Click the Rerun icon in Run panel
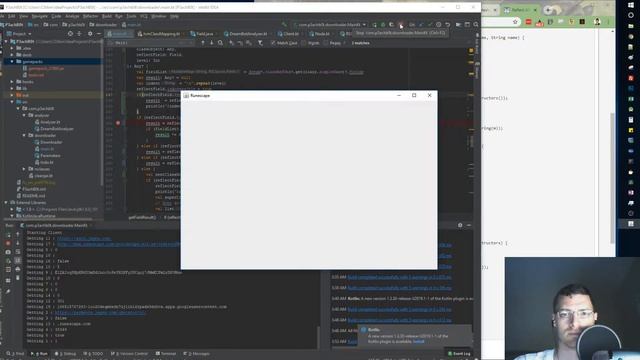Viewport: 640px width, 360px height. pos(8,235)
